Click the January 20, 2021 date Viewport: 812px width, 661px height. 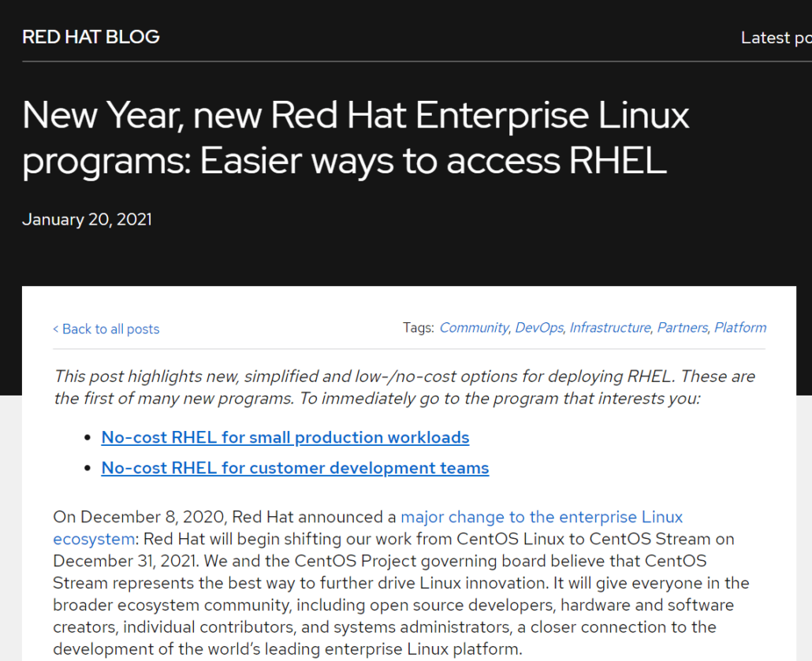click(x=87, y=219)
